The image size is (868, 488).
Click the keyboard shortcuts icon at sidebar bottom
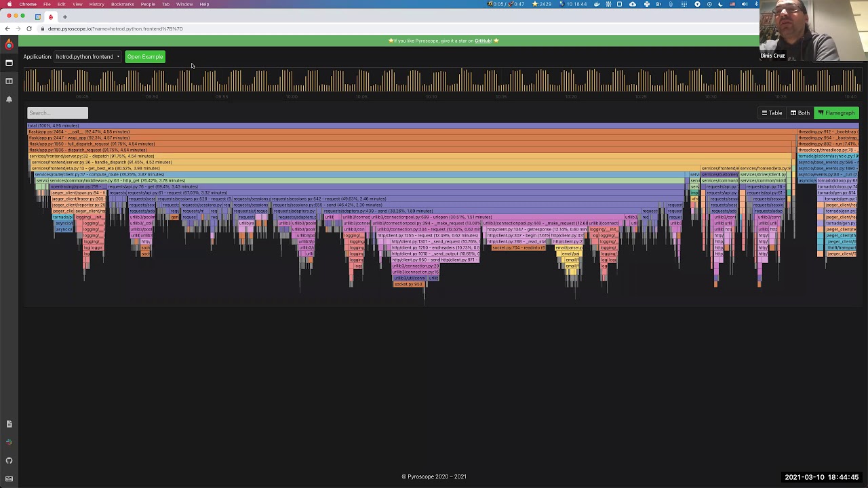[x=9, y=479]
